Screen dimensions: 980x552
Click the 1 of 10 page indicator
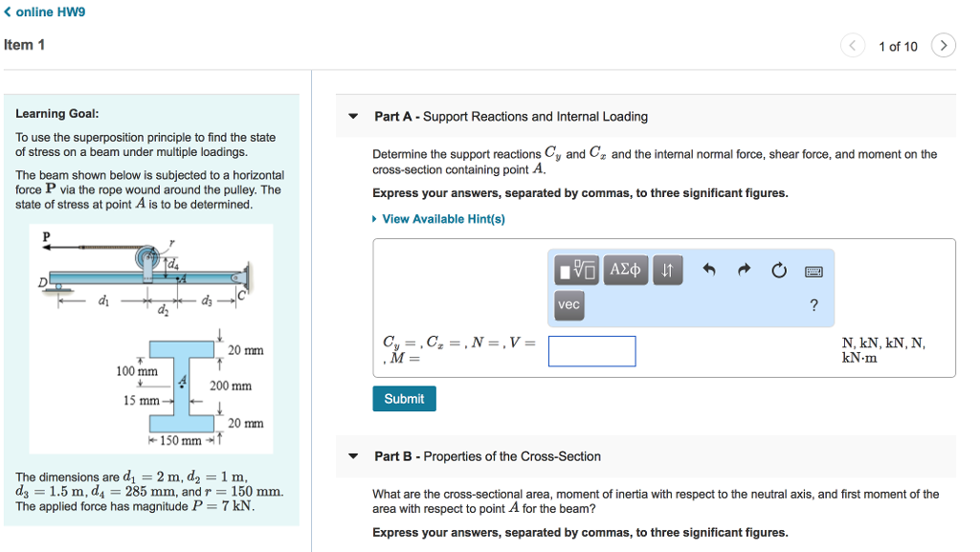(898, 44)
